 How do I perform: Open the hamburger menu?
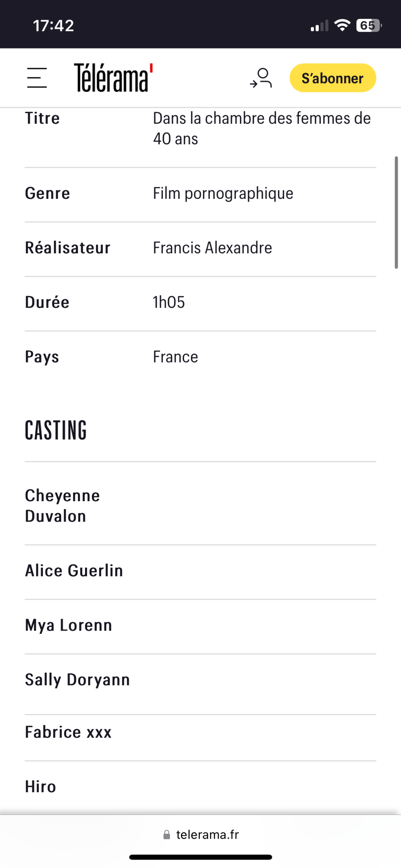37,78
